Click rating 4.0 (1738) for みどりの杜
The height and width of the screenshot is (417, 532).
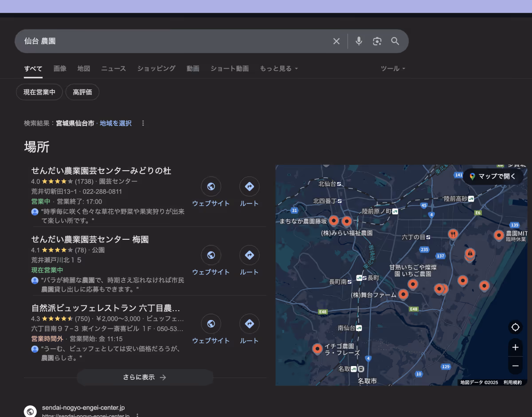coord(62,181)
